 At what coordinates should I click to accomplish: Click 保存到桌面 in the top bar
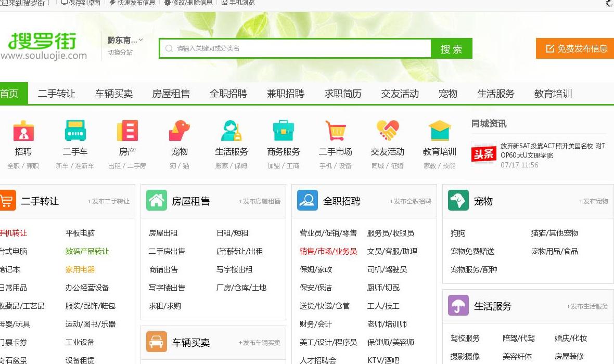coord(81,3)
